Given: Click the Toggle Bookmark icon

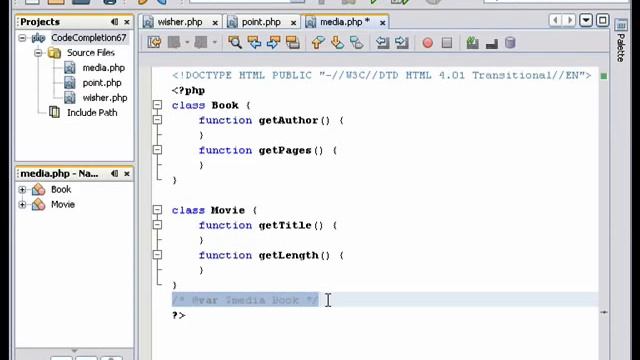Looking at the screenshot, I should (x=356, y=42).
